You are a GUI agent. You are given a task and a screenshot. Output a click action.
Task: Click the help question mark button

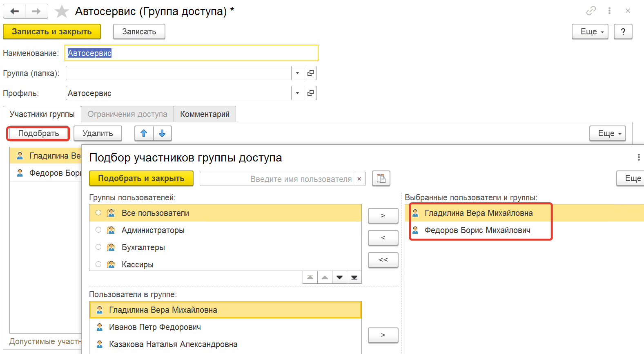coord(623,31)
